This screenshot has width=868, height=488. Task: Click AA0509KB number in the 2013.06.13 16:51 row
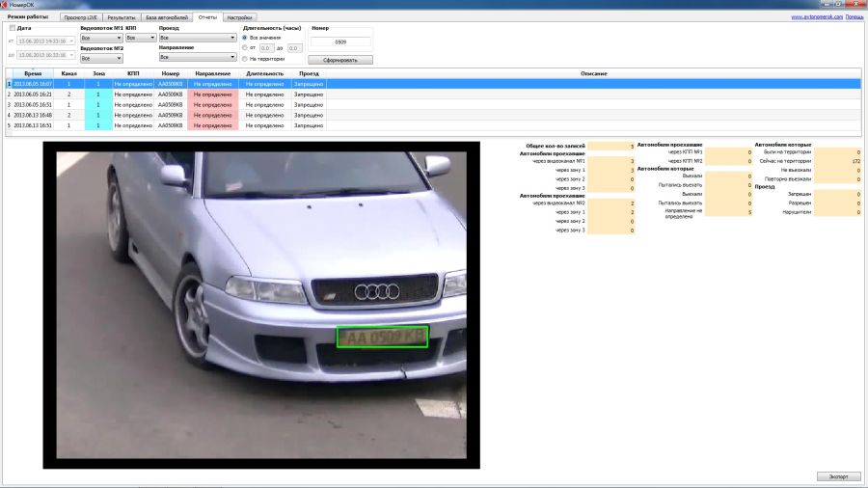pyautogui.click(x=170, y=125)
